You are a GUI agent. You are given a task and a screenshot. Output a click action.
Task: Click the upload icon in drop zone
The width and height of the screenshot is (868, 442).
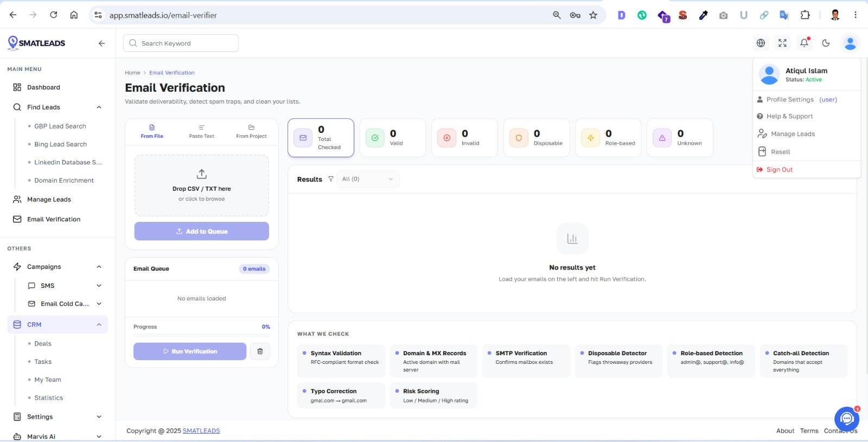(x=201, y=174)
